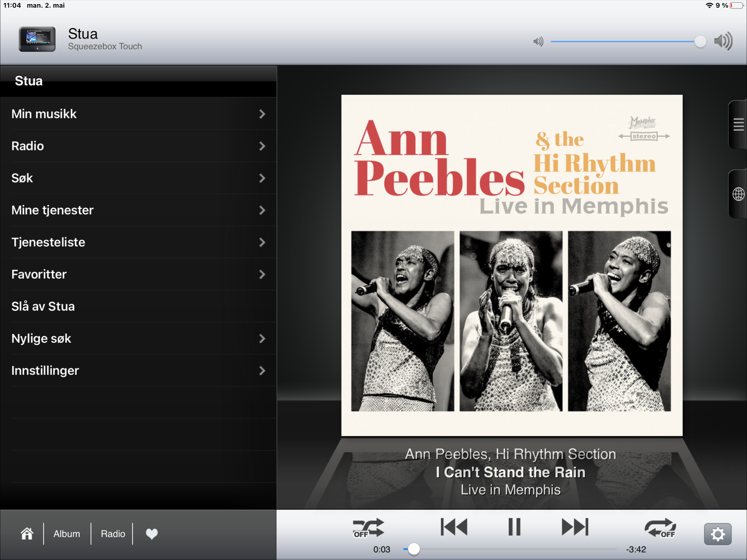The width and height of the screenshot is (747, 560).
Task: Click the Squeezebox Touch subtitle
Action: click(105, 46)
